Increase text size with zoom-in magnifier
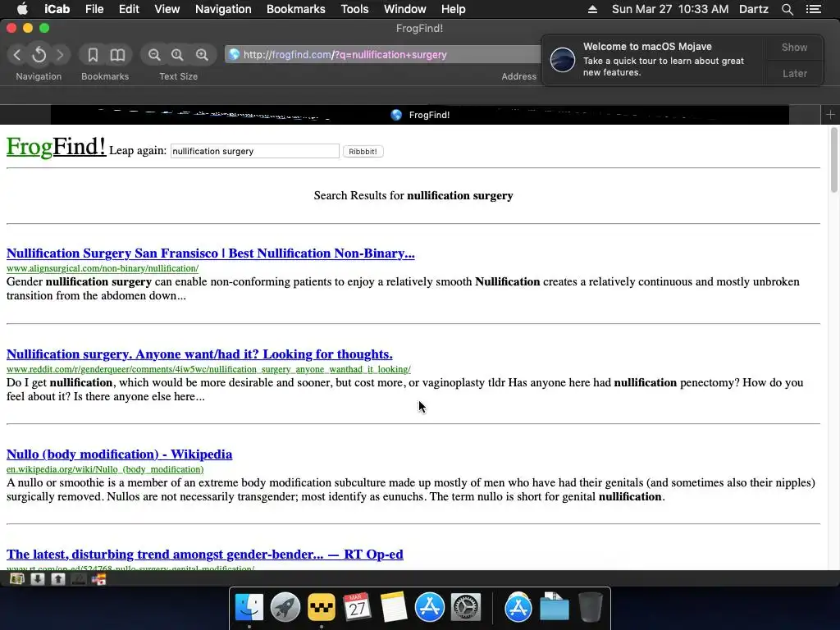This screenshot has width=840, height=630. pyautogui.click(x=202, y=55)
